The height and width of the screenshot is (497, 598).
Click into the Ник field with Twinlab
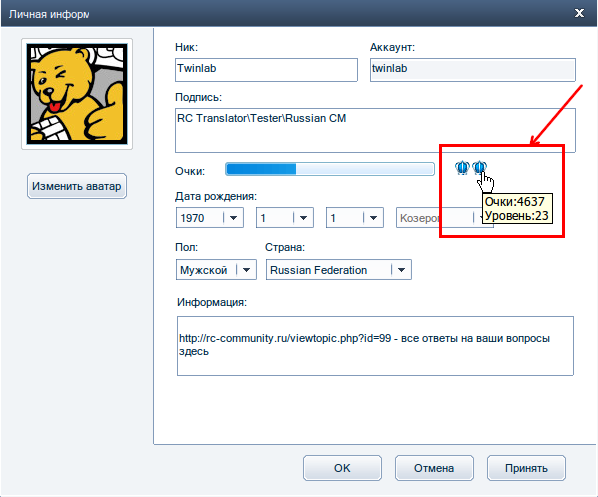(x=266, y=70)
